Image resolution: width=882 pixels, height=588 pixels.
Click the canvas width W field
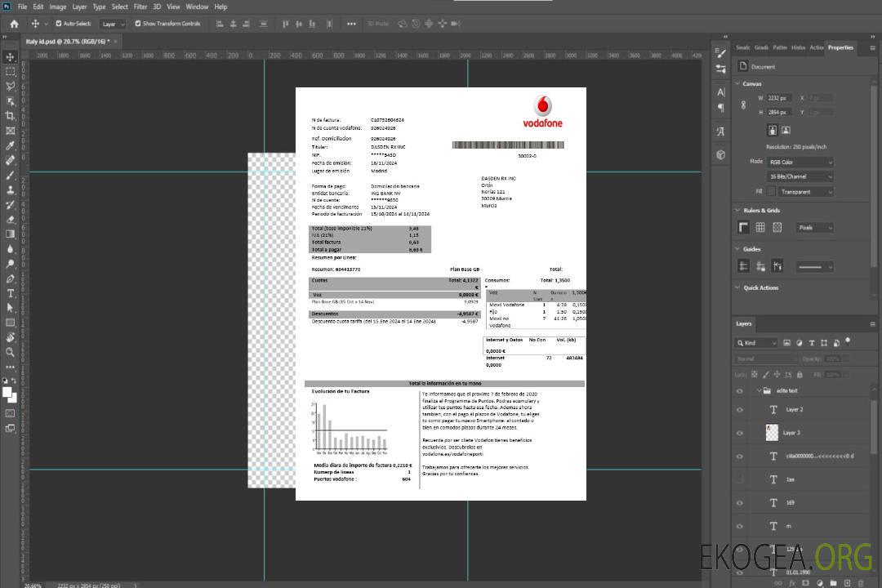[779, 98]
